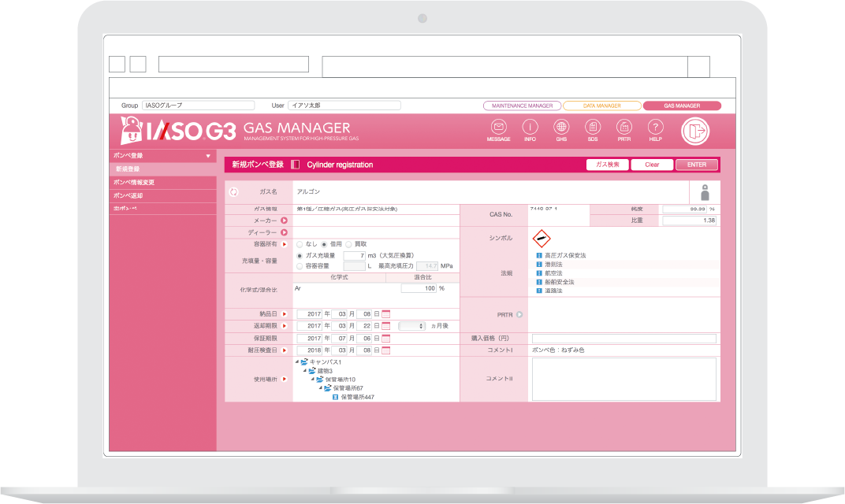Click the コメントII text area

tap(624, 379)
